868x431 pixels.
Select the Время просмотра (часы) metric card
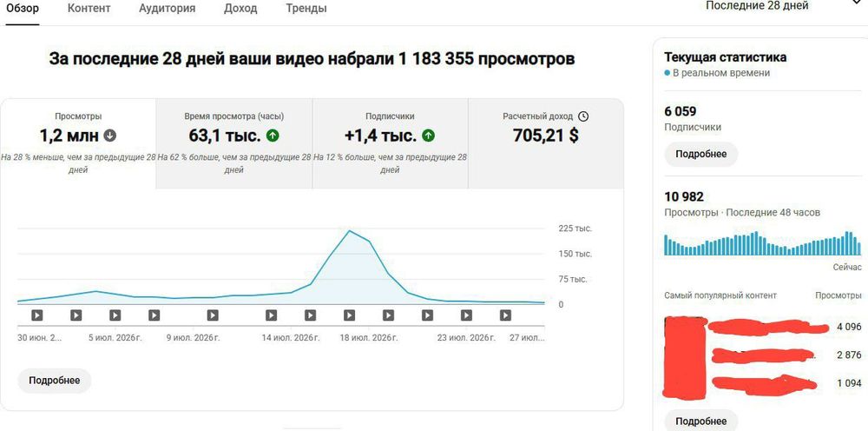coord(234,144)
